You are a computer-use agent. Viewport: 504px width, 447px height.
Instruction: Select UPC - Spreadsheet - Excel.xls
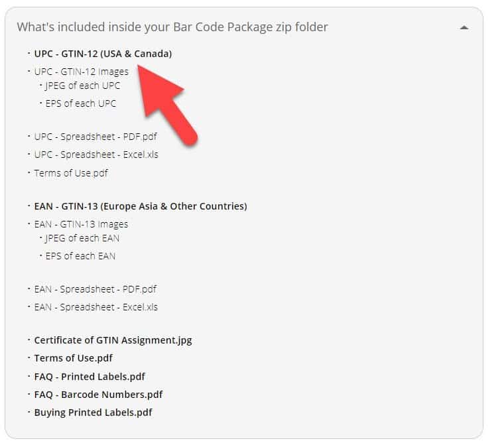tap(96, 155)
